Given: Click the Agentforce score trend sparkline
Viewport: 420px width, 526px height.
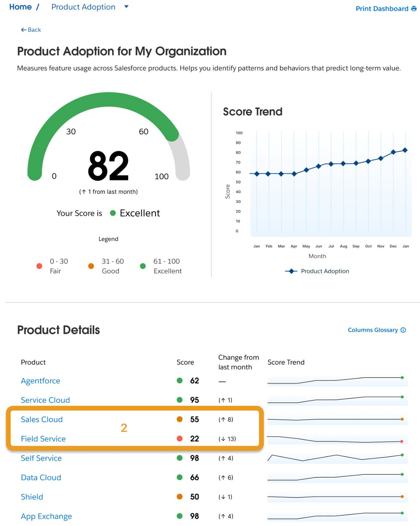Looking at the screenshot, I should [x=337, y=380].
